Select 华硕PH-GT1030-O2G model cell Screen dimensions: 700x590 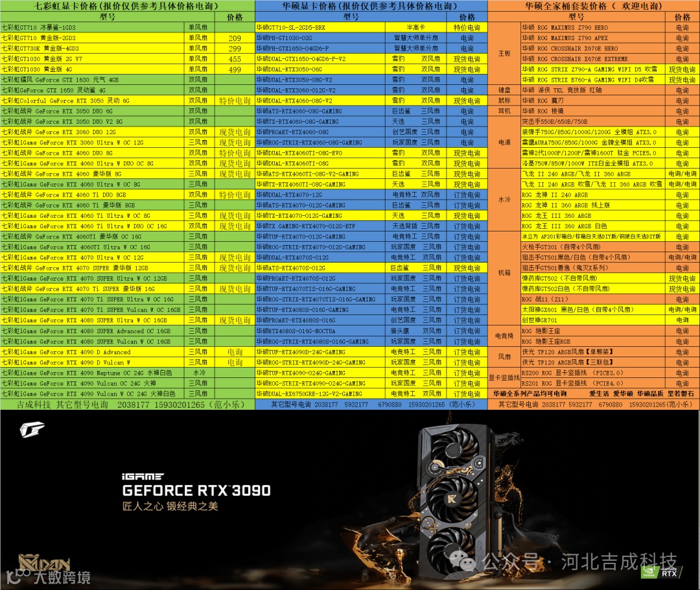tap(321, 38)
